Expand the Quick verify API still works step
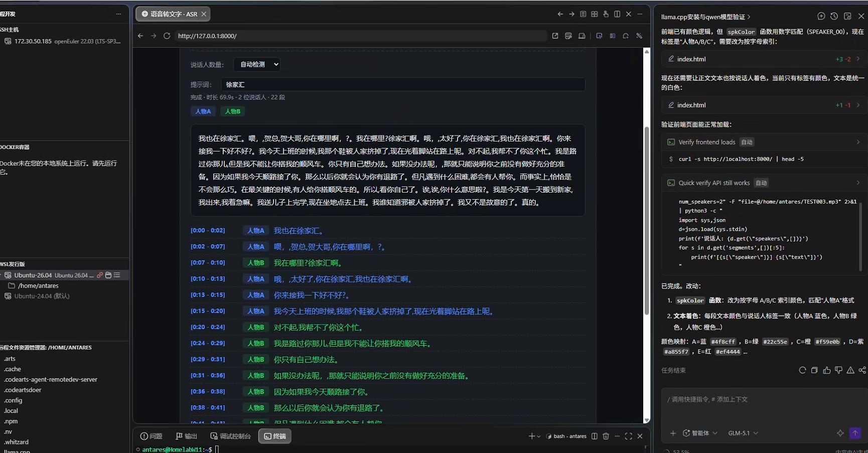The image size is (868, 453). click(858, 183)
